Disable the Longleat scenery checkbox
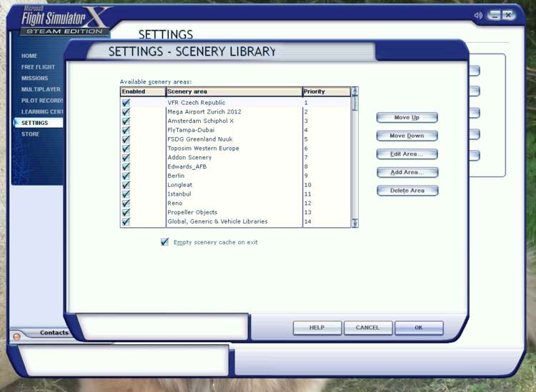The width and height of the screenshot is (536, 392). tap(126, 185)
